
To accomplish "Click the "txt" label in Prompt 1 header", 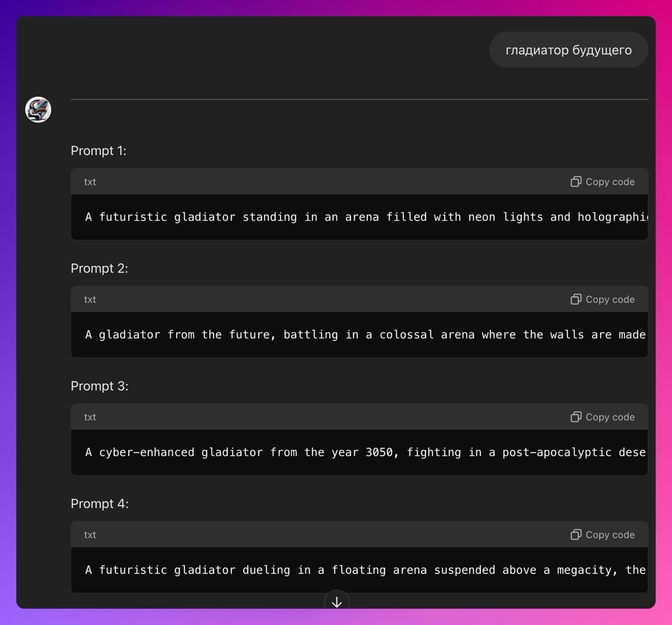I will 90,182.
